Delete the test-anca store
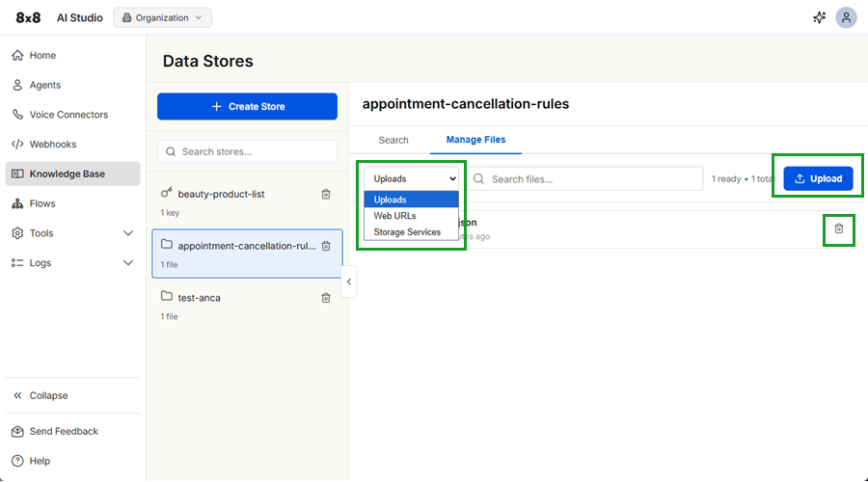This screenshot has height=482, width=868. (326, 298)
